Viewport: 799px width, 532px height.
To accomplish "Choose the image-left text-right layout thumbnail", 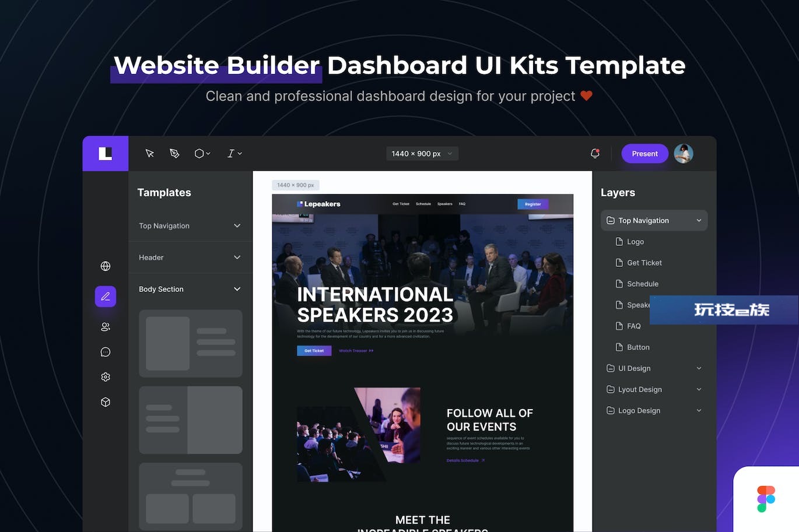I will (x=191, y=343).
